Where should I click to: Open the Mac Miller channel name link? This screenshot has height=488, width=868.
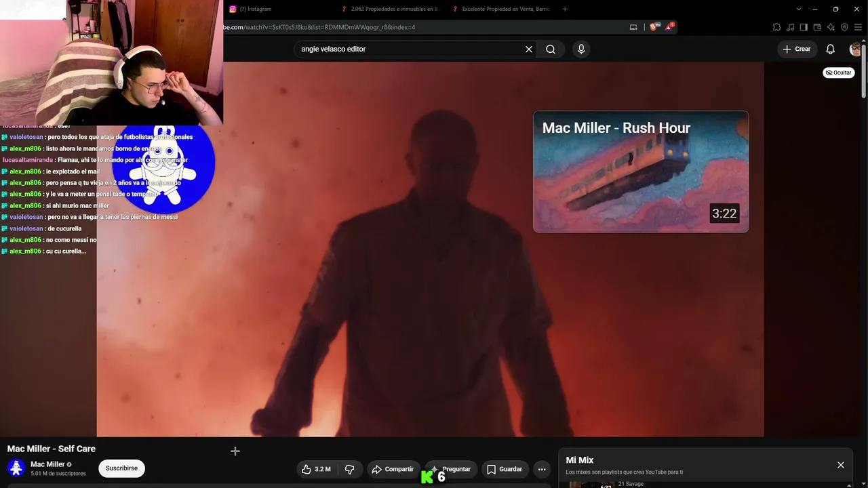47,464
